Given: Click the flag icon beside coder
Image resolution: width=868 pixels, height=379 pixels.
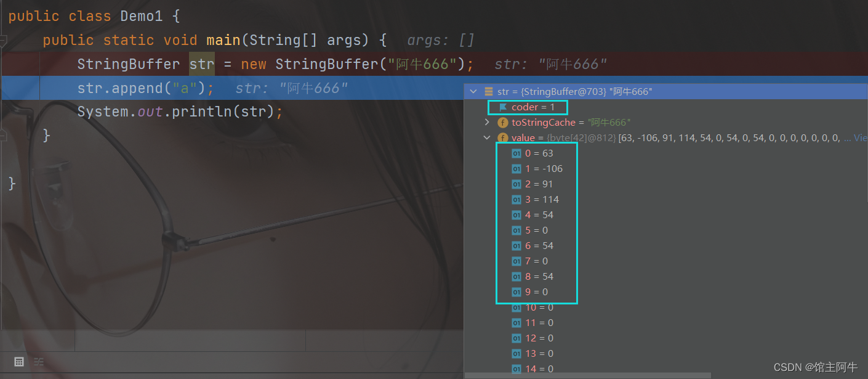Looking at the screenshot, I should click(503, 107).
